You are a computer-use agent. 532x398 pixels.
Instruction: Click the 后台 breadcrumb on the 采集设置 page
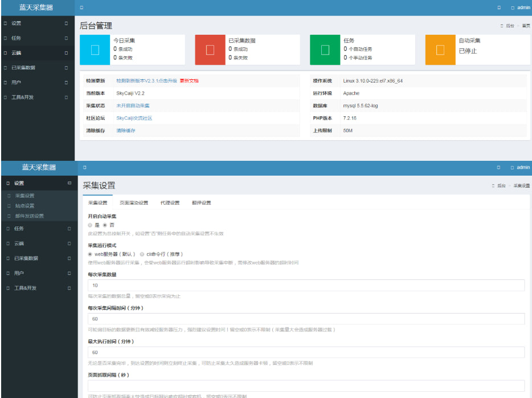tap(501, 186)
